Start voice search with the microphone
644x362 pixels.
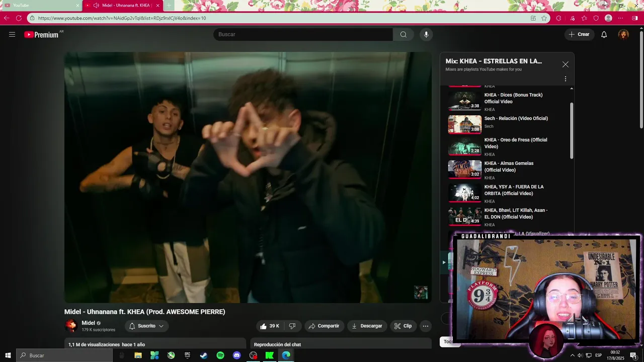[426, 34]
